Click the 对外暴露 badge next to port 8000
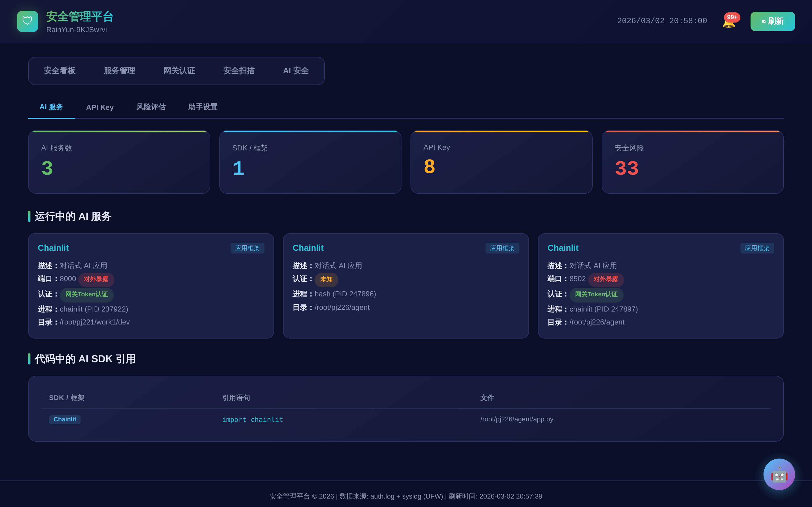Viewport: 812px width, 507px height. [96, 279]
